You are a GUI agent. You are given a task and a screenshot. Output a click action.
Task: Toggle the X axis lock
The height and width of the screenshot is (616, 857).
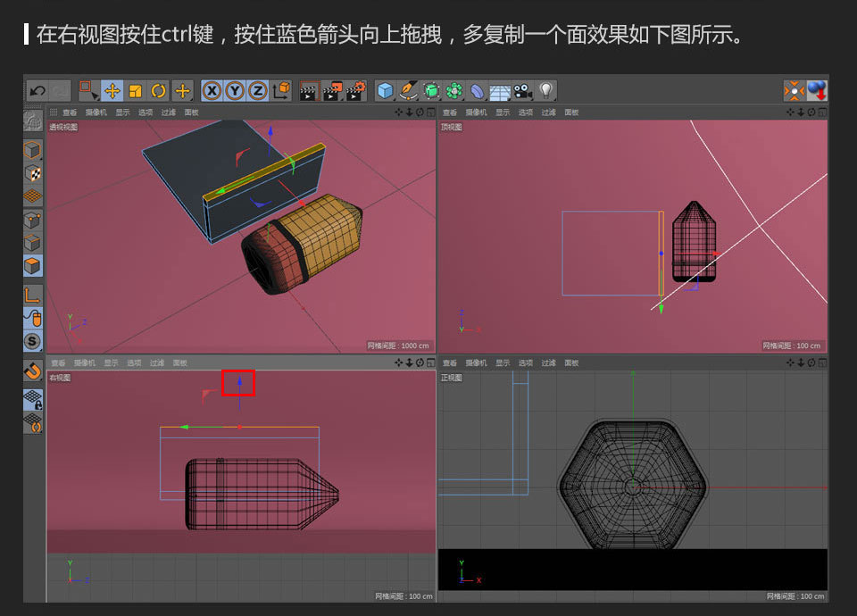click(x=211, y=90)
